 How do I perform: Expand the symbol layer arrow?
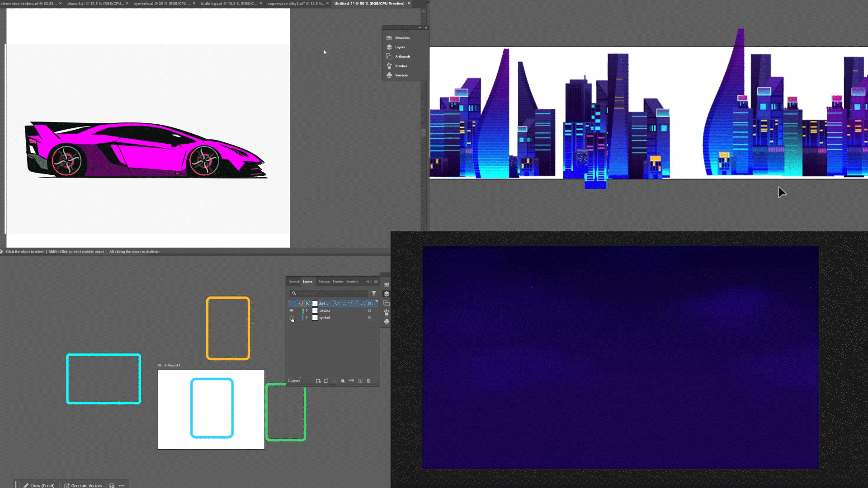pos(307,318)
